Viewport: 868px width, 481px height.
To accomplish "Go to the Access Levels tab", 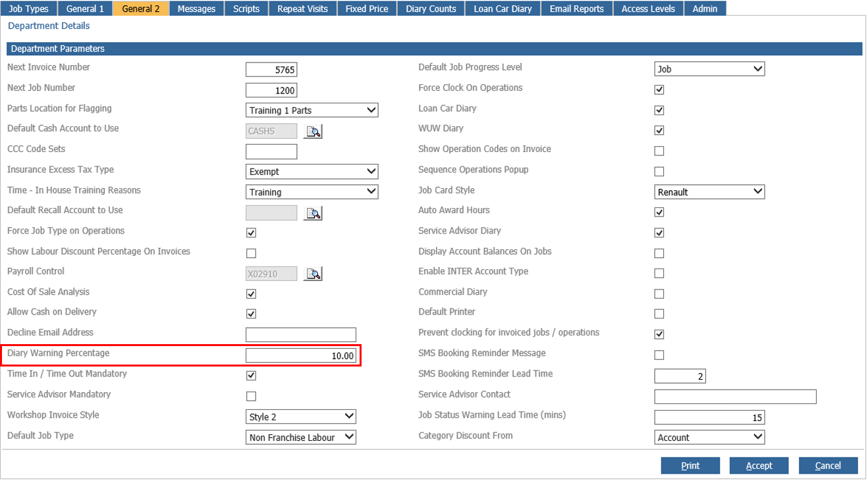I will pyautogui.click(x=648, y=9).
